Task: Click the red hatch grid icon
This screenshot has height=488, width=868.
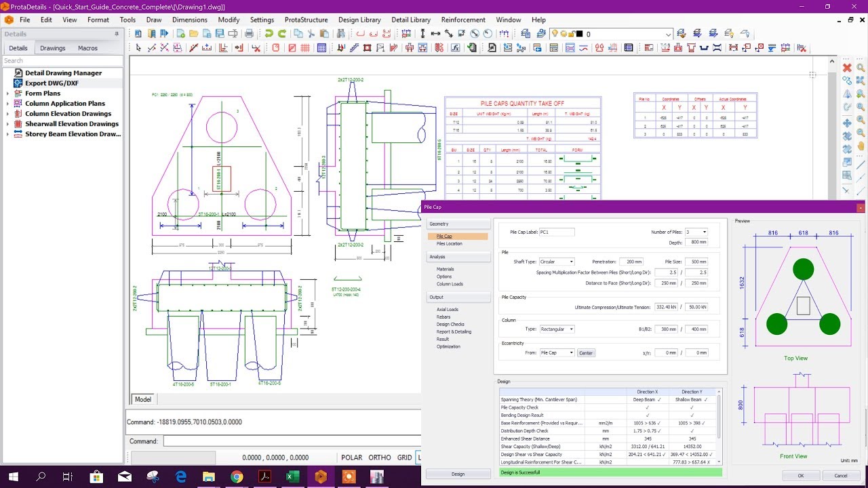Action: (x=305, y=47)
